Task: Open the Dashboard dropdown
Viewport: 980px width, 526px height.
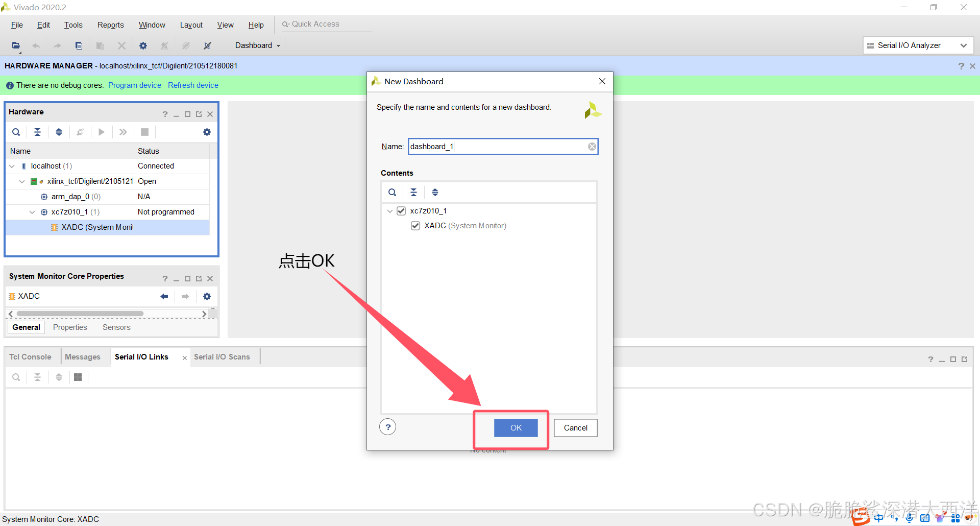Action: click(x=258, y=45)
